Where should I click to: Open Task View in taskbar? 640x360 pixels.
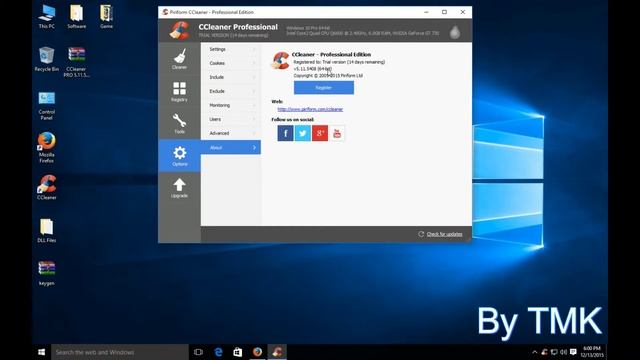pyautogui.click(x=198, y=352)
